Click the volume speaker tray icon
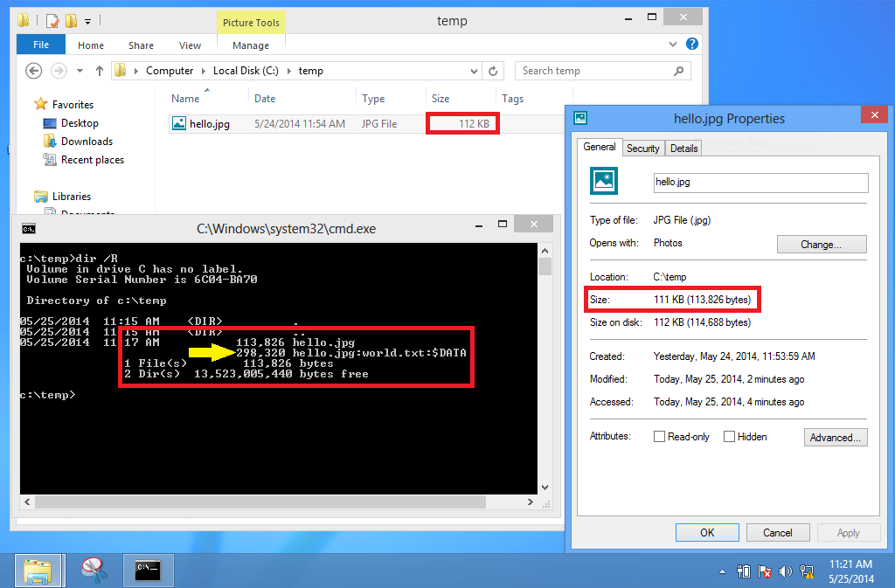Viewport: 895px width, 588px height. 786,571
